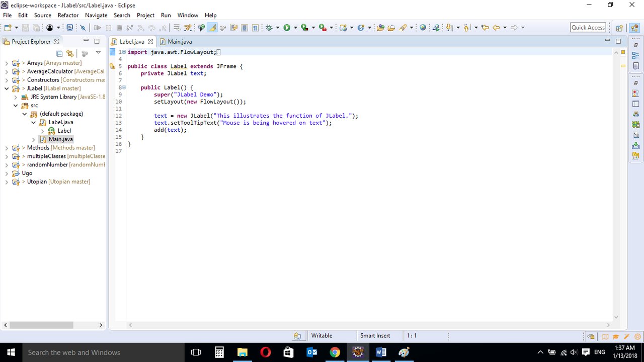The height and width of the screenshot is (362, 644).
Task: Click Smart Insert in the status bar
Action: (x=375, y=335)
